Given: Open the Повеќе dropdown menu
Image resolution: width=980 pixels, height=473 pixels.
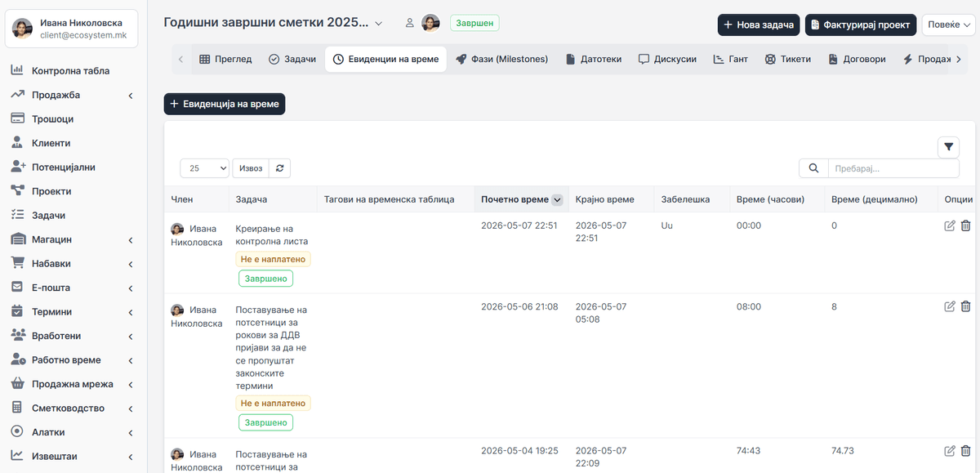Looking at the screenshot, I should [x=949, y=25].
